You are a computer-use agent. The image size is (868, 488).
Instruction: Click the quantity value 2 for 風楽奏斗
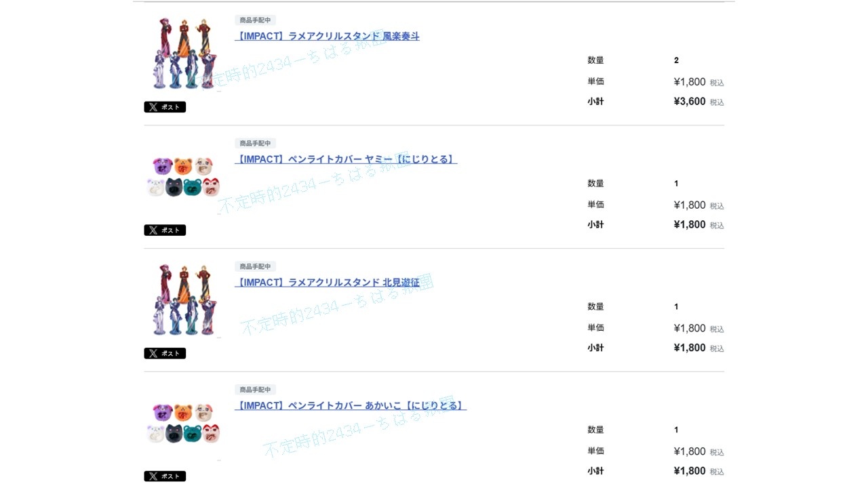click(676, 60)
